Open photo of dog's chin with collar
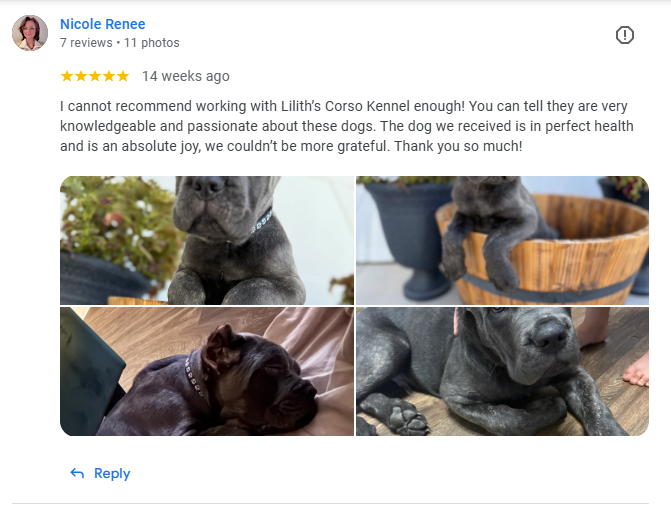This screenshot has height=523, width=671. [x=207, y=241]
